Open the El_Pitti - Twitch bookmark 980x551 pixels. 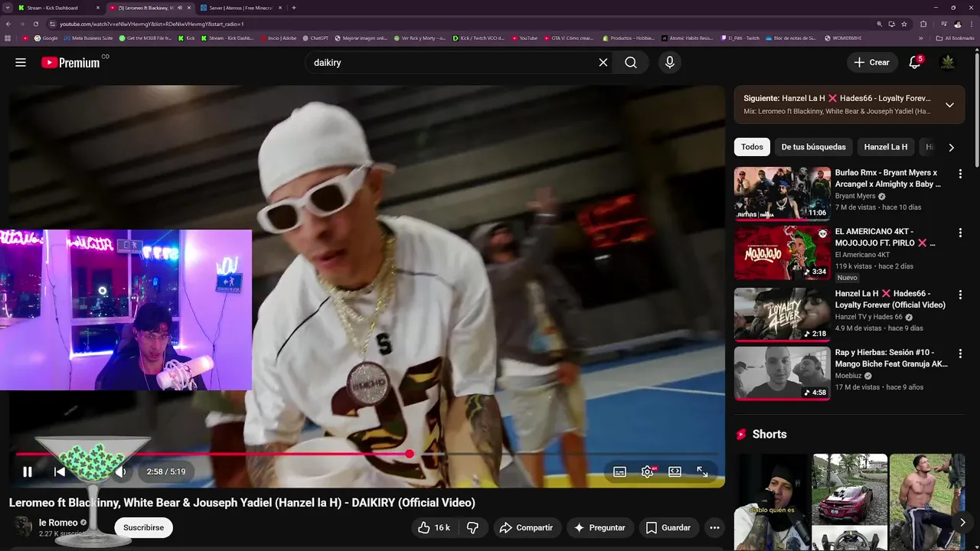pyautogui.click(x=740, y=38)
